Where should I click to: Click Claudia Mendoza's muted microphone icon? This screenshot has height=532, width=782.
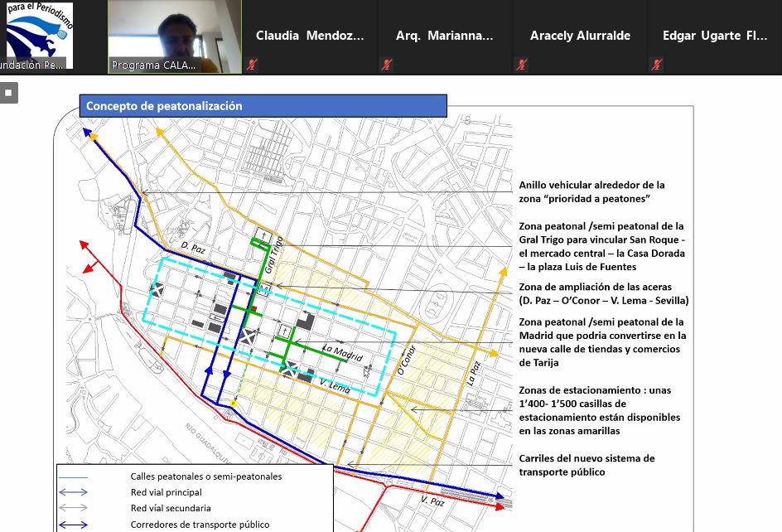click(252, 65)
